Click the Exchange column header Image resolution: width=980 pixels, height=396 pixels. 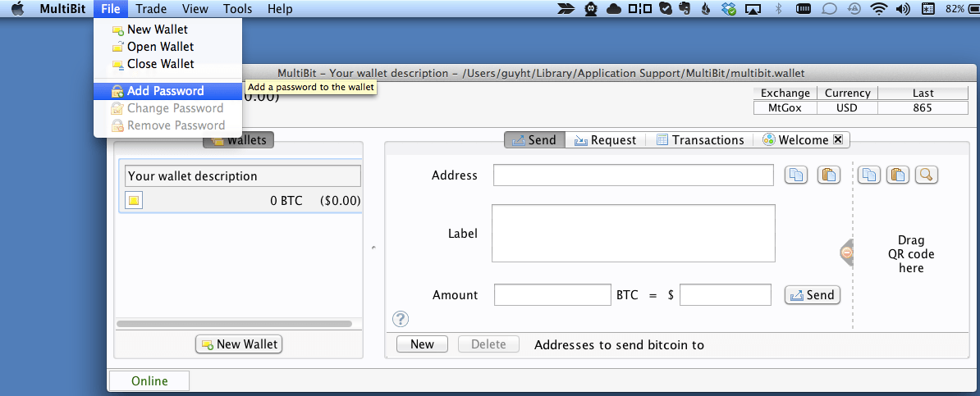point(785,93)
